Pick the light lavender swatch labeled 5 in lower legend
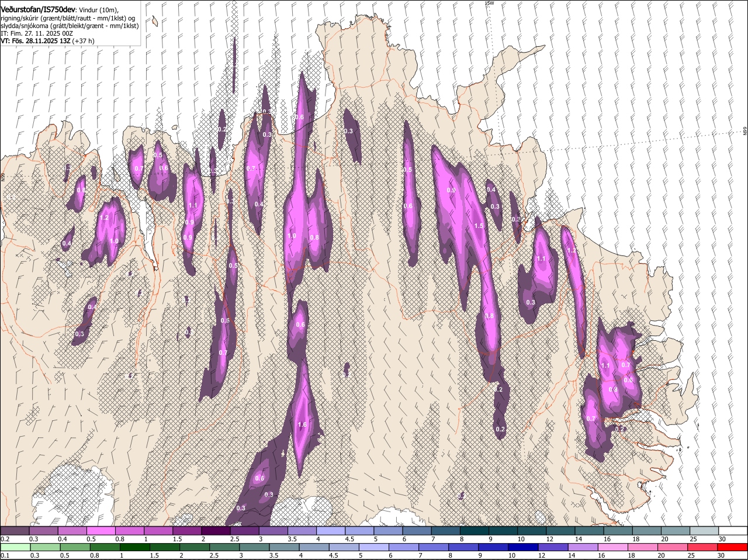 [x=374, y=547]
